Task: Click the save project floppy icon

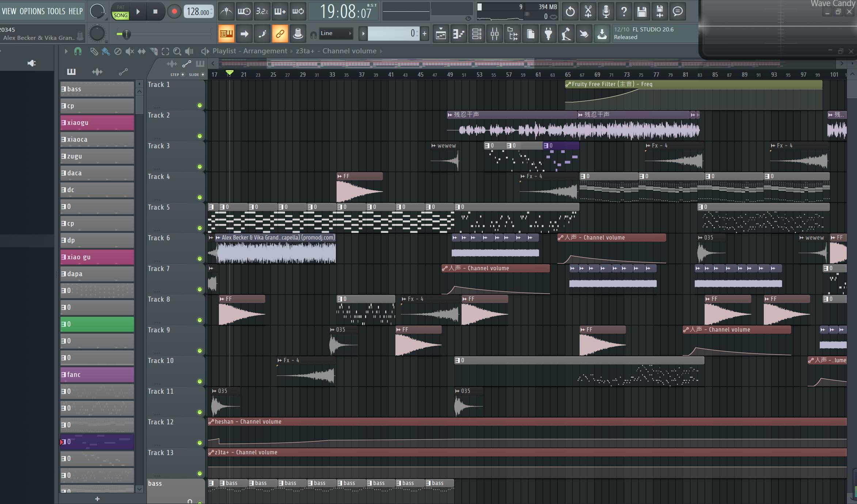Action: 642,11
